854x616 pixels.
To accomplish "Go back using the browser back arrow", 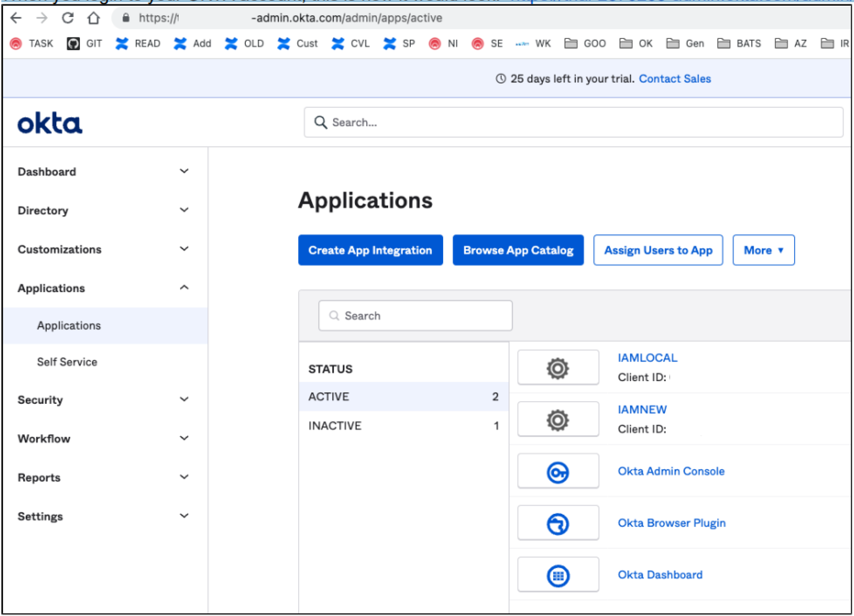I will tap(16, 18).
